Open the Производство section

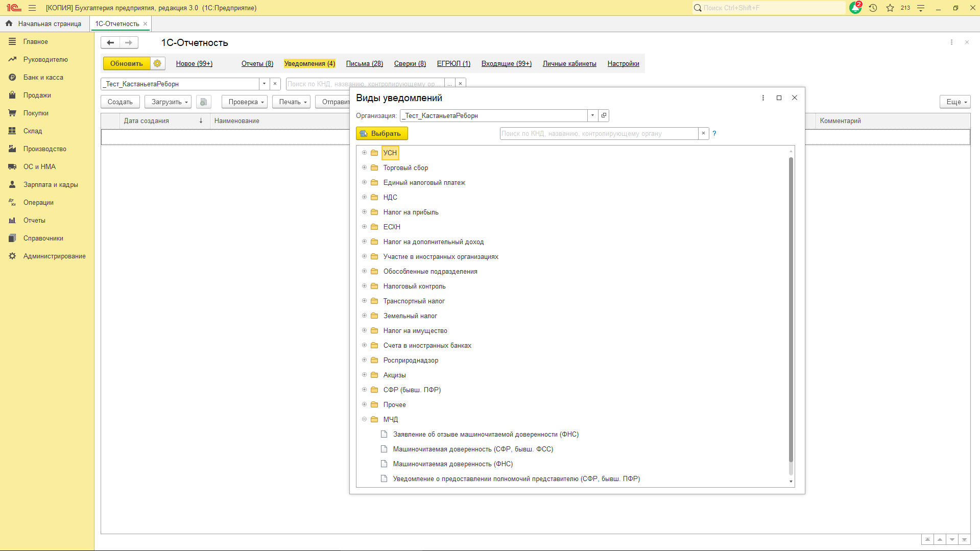(x=45, y=149)
